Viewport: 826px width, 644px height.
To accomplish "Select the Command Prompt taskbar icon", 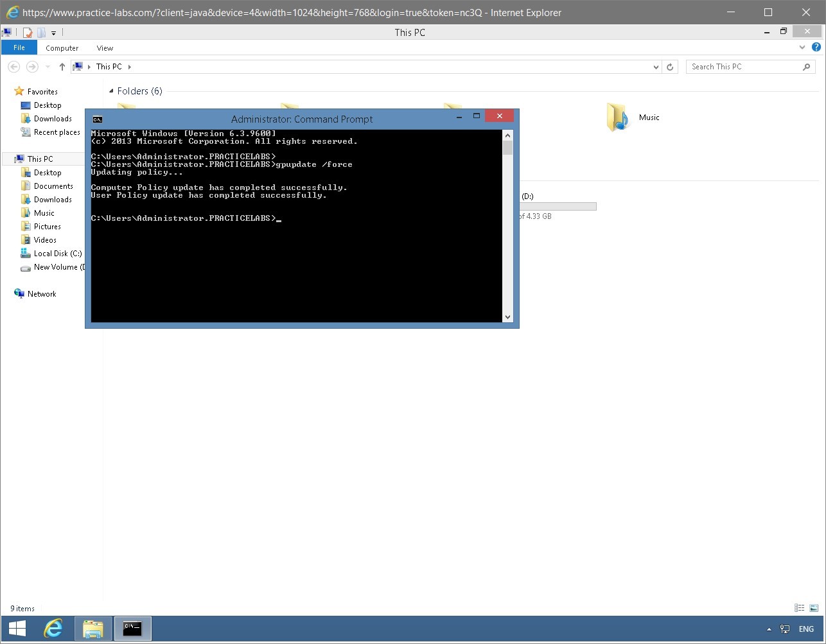I will point(132,629).
